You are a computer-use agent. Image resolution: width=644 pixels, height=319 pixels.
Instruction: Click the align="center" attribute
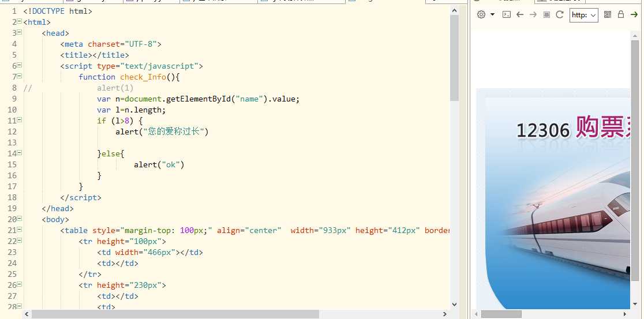pos(249,230)
